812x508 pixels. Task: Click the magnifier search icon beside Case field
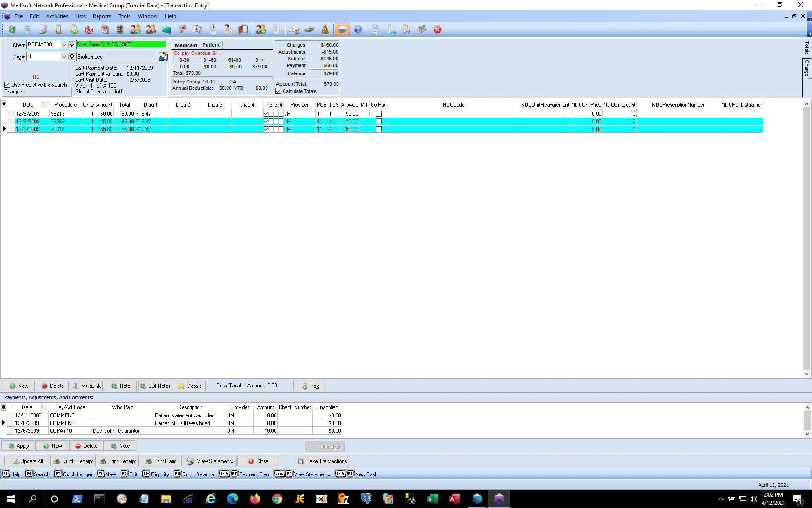click(72, 57)
